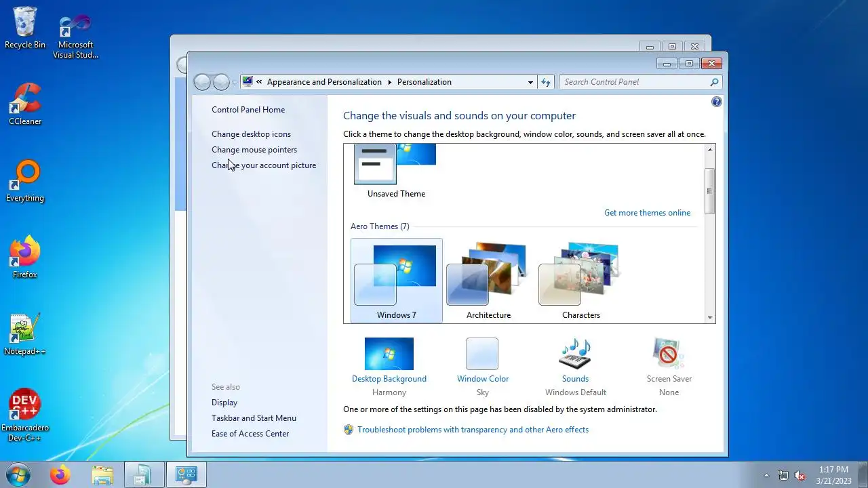The height and width of the screenshot is (488, 868).
Task: Maximize the Personalization window
Action: tap(689, 64)
